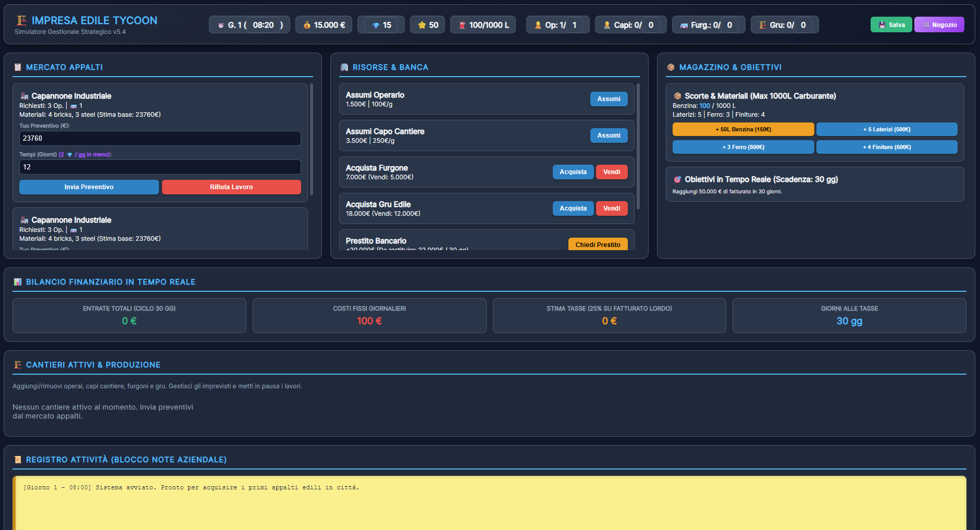Viewport: 980px width, 530px height.
Task: Click the crane icon beside CANTIERI ATTIVI & PRODUZIONE
Action: click(x=18, y=365)
